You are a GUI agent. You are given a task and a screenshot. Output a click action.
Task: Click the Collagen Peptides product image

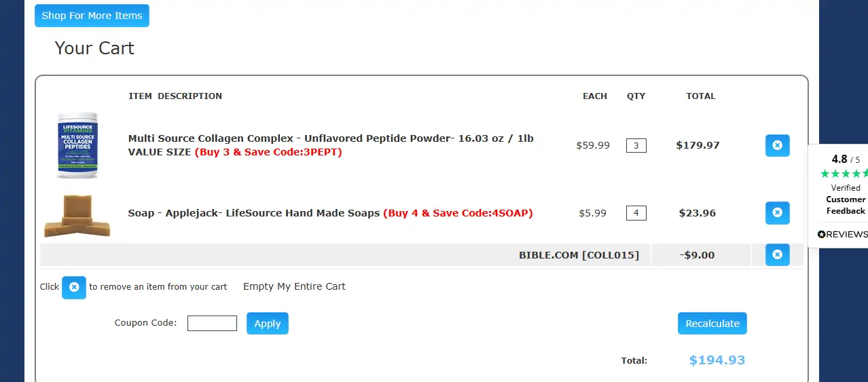pos(77,145)
